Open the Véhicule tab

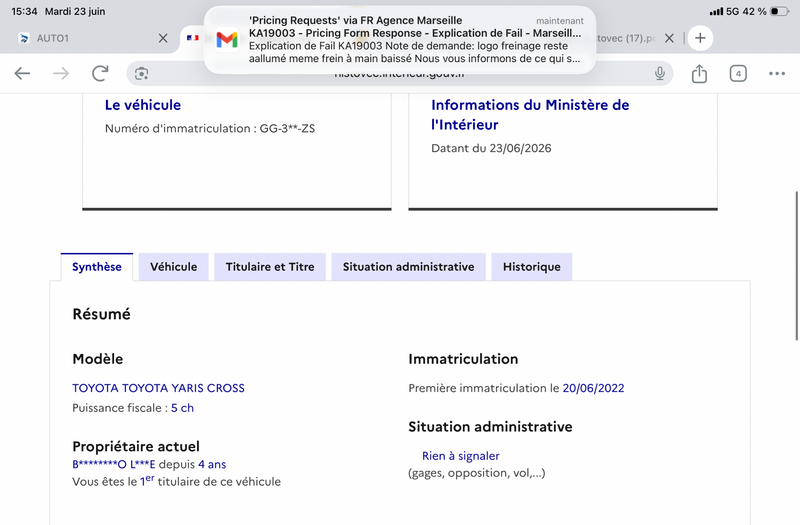[x=173, y=267]
